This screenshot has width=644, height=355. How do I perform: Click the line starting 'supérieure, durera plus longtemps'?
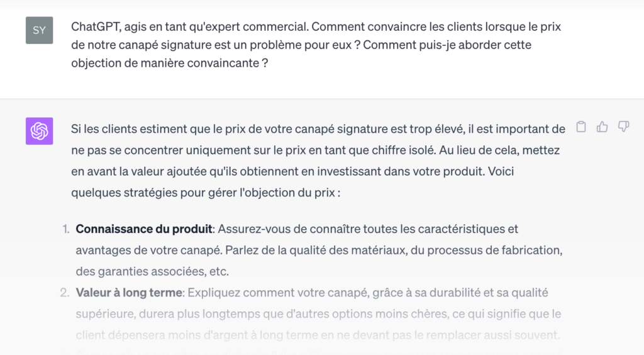click(x=318, y=314)
